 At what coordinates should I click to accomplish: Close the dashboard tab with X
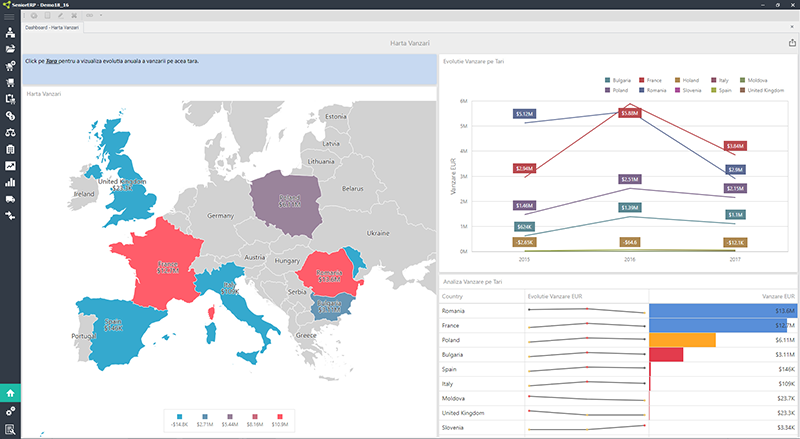(x=792, y=27)
